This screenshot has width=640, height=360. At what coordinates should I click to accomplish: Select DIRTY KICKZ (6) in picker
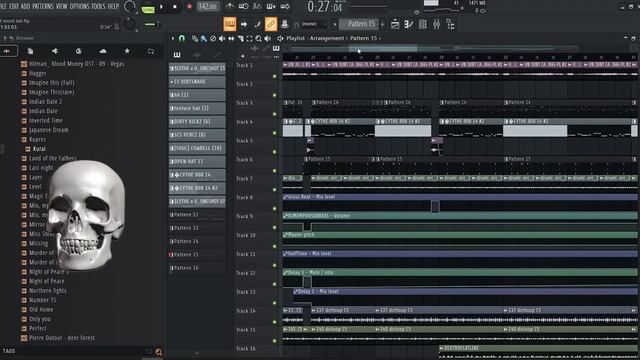tap(198, 122)
